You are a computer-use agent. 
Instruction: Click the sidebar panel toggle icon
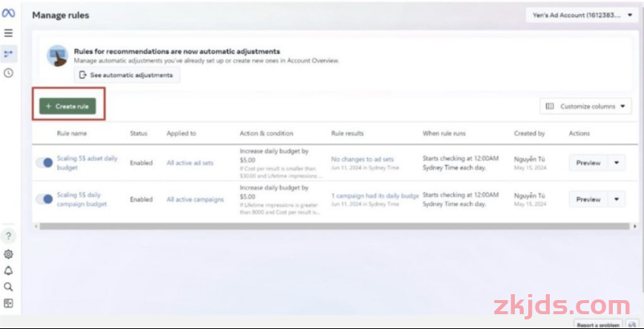[x=8, y=303]
